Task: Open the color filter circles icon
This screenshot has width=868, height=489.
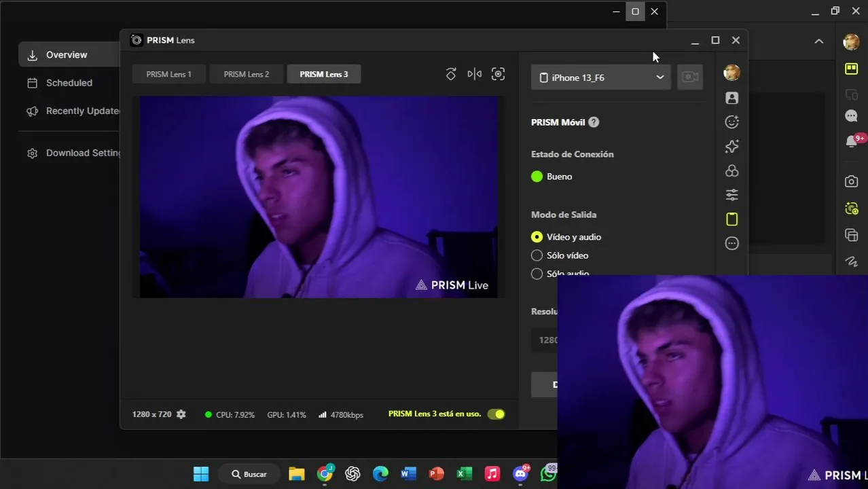Action: pyautogui.click(x=731, y=170)
